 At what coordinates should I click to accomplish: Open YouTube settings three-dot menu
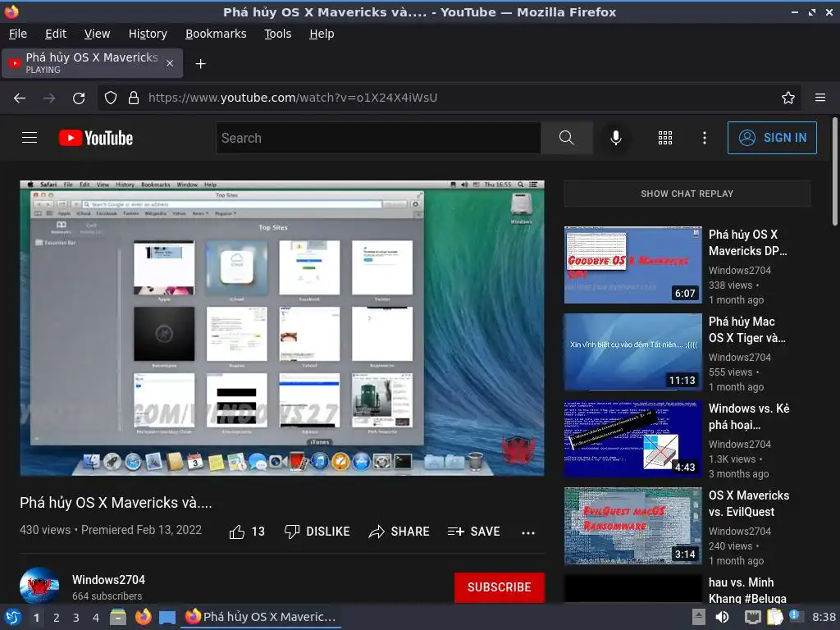pyautogui.click(x=705, y=138)
